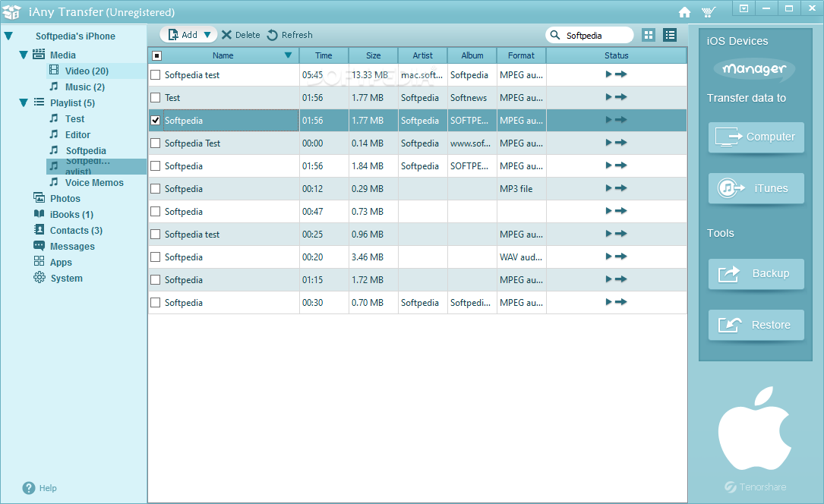Select Music (2) in the tree
Screen dimensions: 824x504
[x=84, y=87]
